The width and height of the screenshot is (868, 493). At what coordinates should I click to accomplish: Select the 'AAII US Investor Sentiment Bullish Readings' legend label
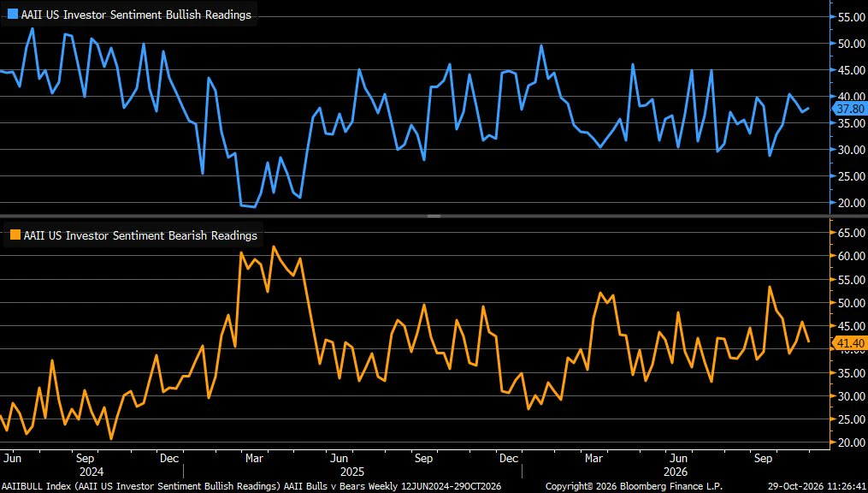tap(136, 15)
